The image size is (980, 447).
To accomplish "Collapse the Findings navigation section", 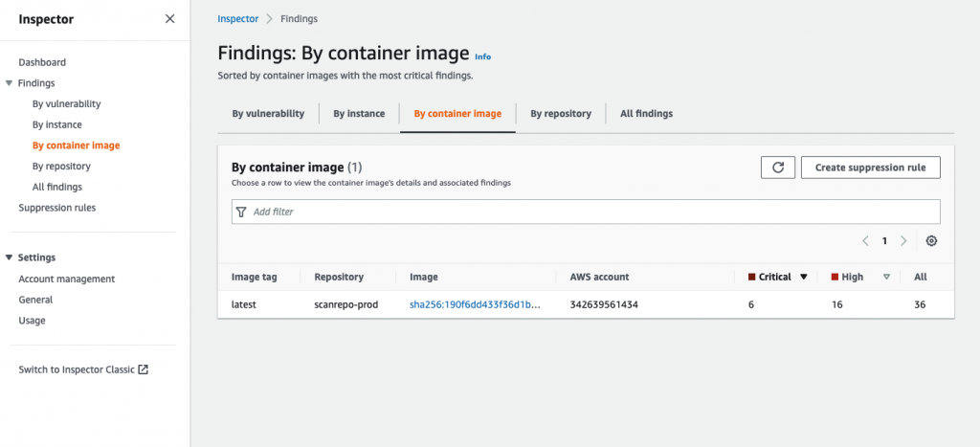I will point(9,83).
